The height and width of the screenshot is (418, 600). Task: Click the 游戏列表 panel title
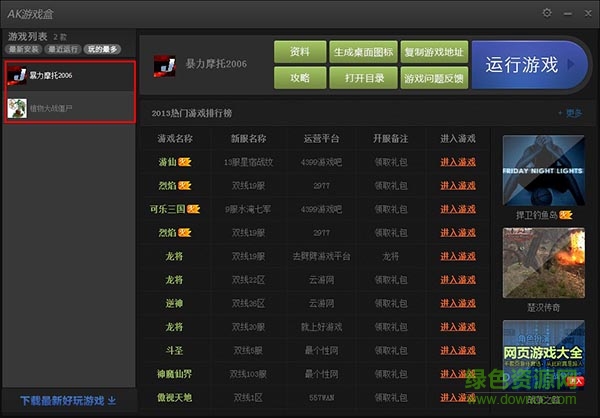[x=28, y=36]
